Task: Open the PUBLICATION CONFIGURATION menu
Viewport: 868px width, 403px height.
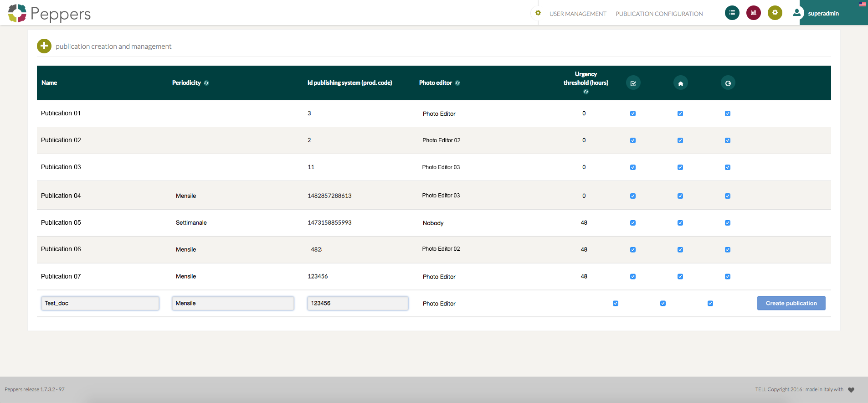Action: click(659, 14)
